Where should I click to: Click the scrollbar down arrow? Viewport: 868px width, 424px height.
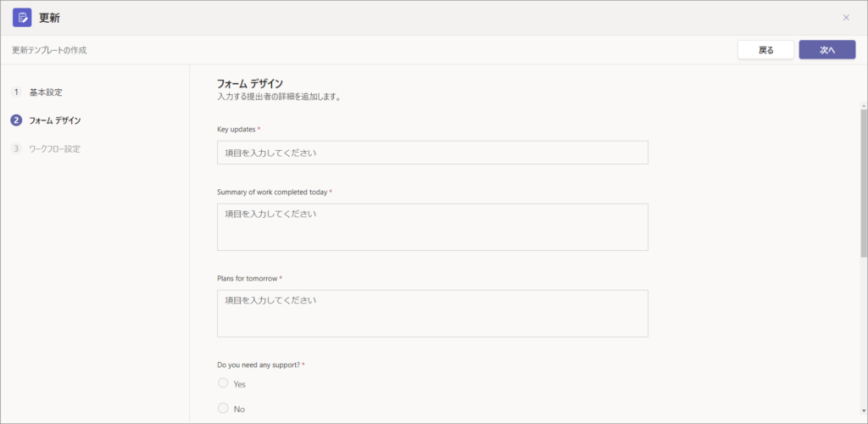pyautogui.click(x=864, y=410)
